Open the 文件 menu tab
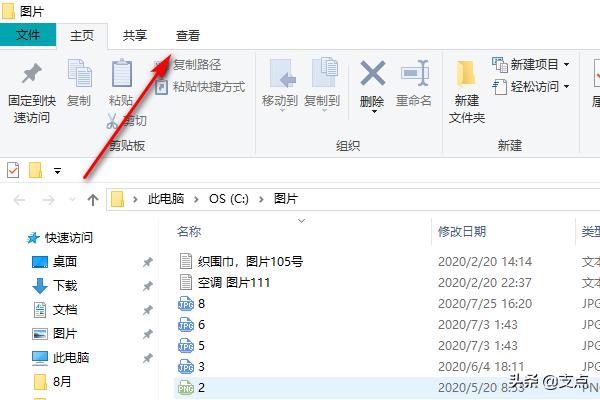Screen dimensions: 600x400 [x=28, y=35]
